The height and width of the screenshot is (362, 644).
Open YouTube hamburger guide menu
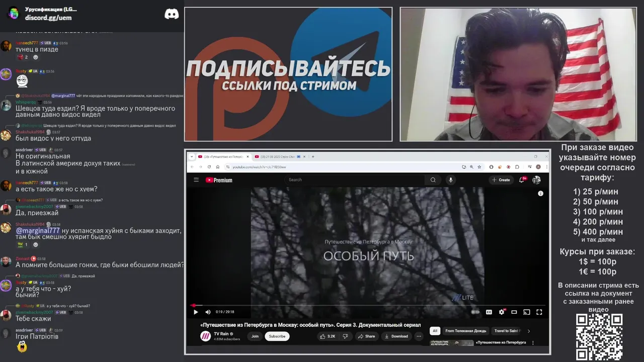click(196, 180)
